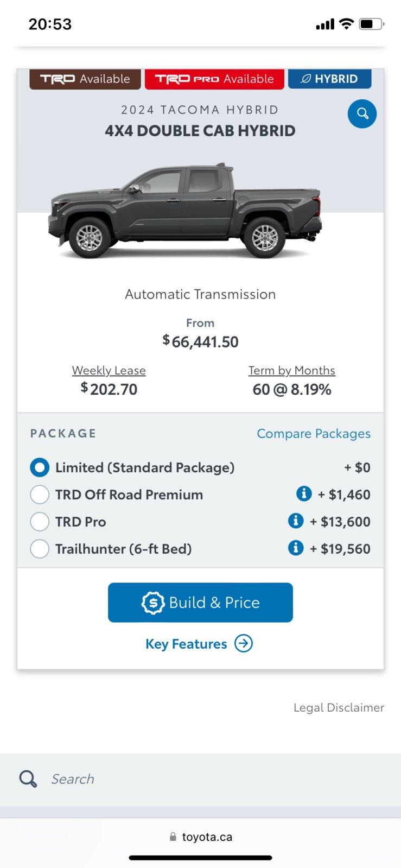Image resolution: width=401 pixels, height=868 pixels.
Task: Tap the TRD Available badge
Action: [85, 79]
